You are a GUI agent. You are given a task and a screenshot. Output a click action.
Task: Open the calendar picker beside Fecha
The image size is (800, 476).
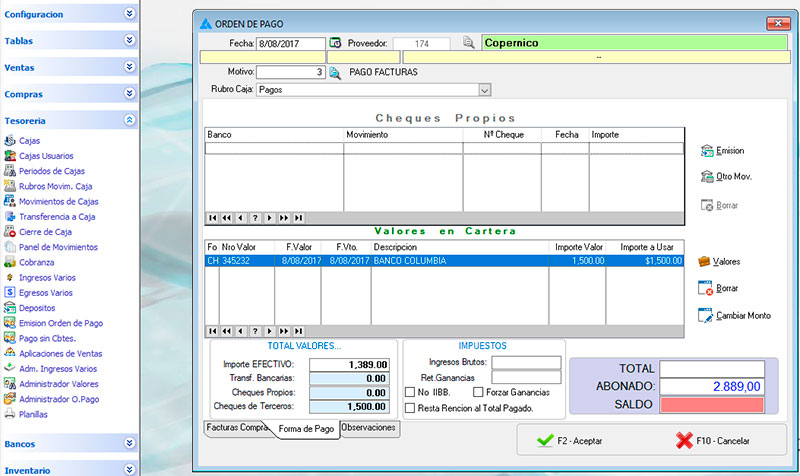point(335,44)
